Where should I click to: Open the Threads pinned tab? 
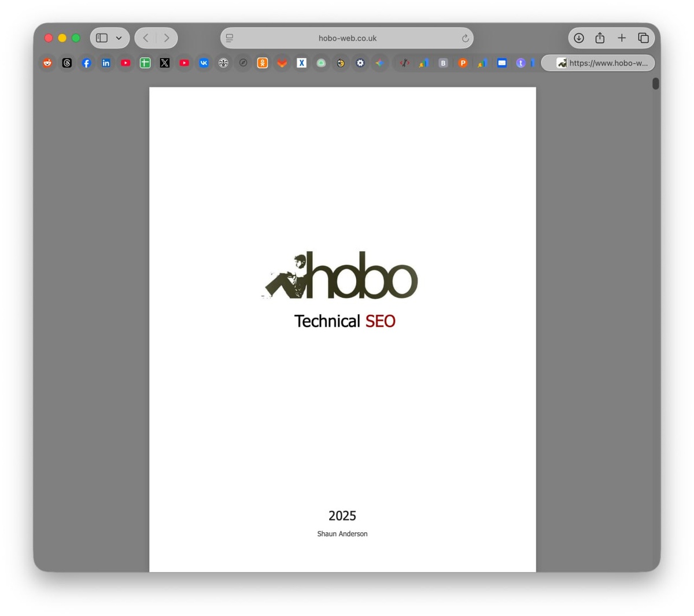67,63
